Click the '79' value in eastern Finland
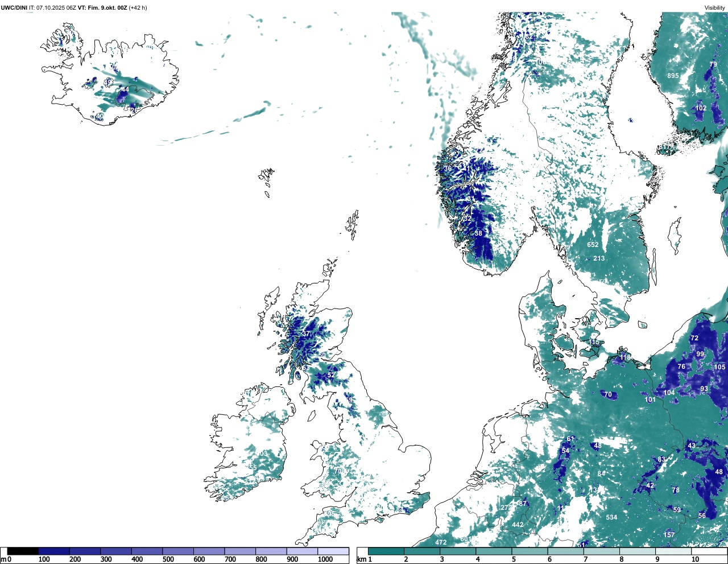 coord(713,65)
